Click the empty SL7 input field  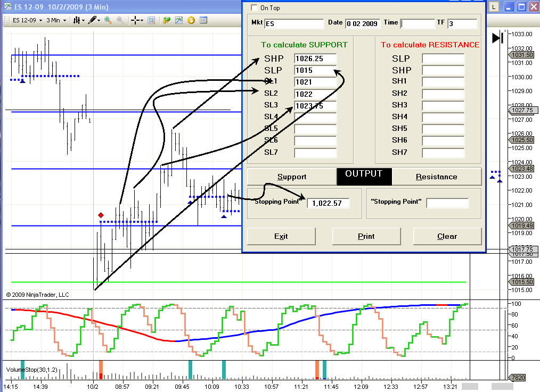point(315,153)
